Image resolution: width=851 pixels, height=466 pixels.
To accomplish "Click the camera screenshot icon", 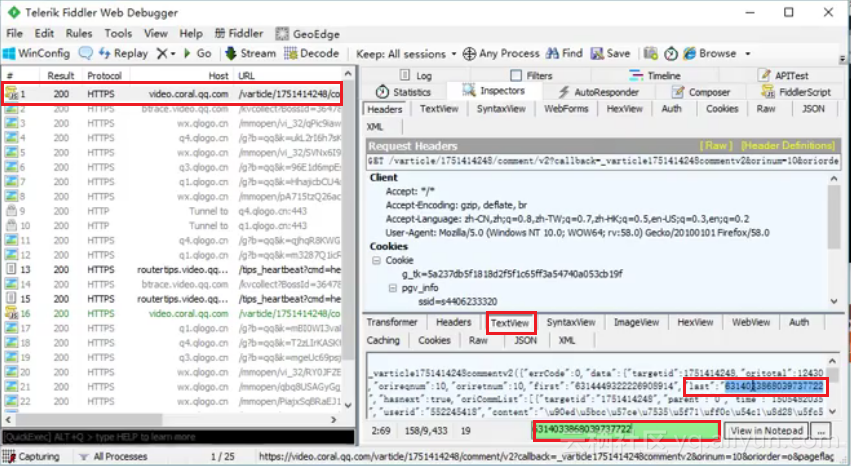I will click(650, 53).
